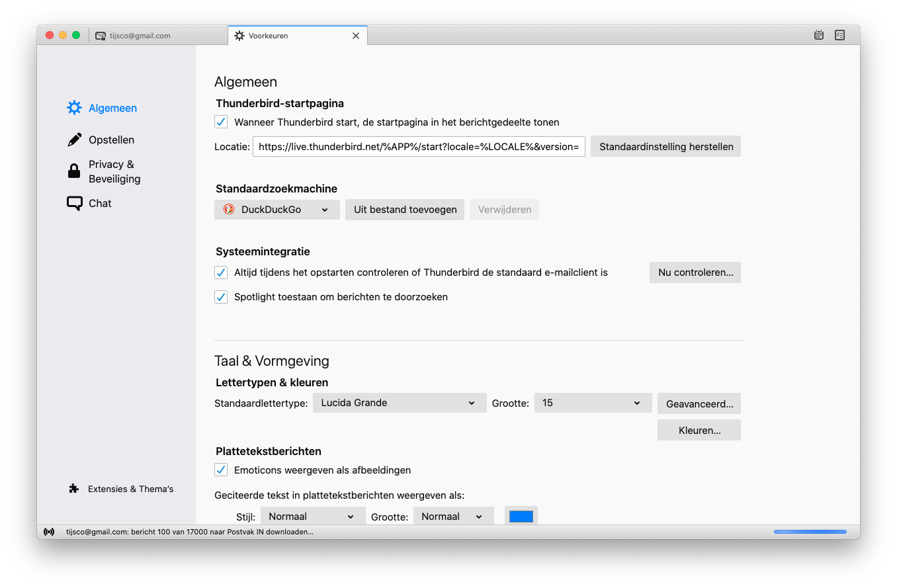Click the Opstellen pencil icon
This screenshot has width=897, height=588.
(74, 140)
